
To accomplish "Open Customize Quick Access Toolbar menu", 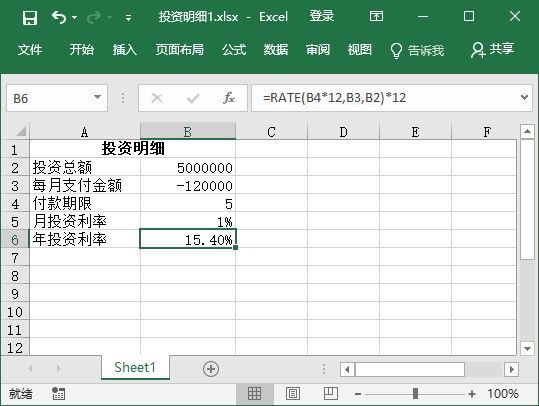I will tap(128, 18).
